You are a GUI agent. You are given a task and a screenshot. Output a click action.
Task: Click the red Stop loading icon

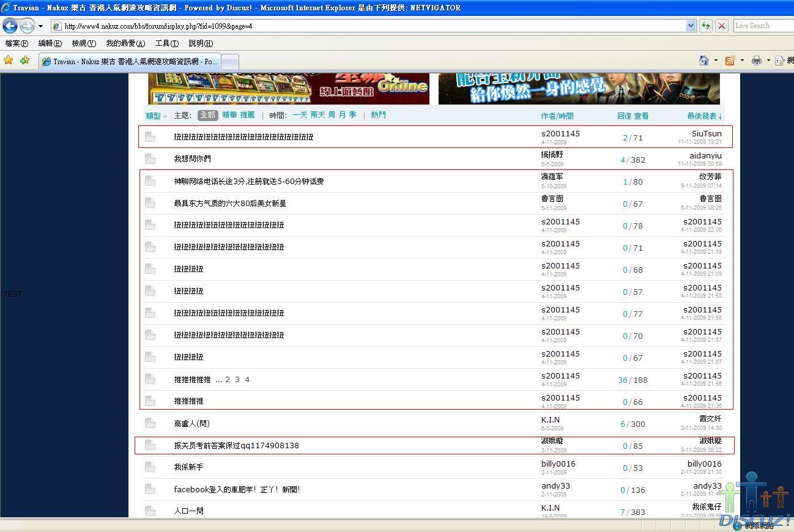coord(722,26)
